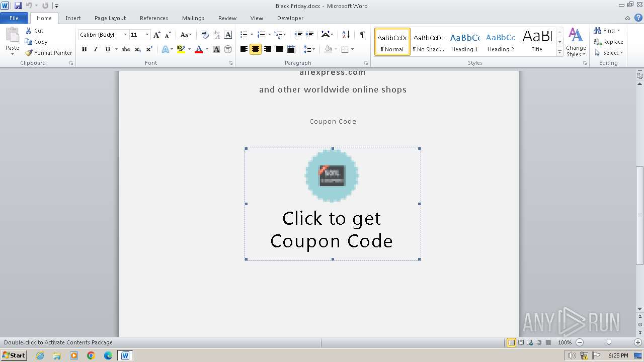Increase paragraph indent
Screen dimensions: 644x362
[x=310, y=35]
